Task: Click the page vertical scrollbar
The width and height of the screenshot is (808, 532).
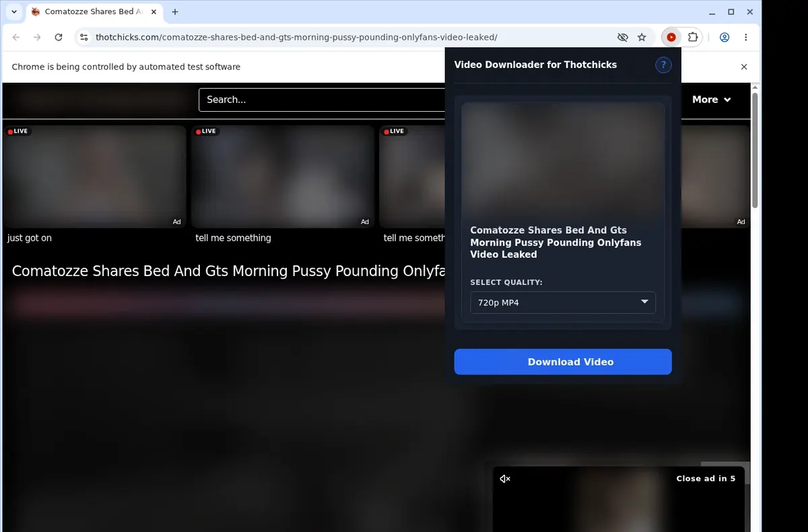Action: click(755, 152)
